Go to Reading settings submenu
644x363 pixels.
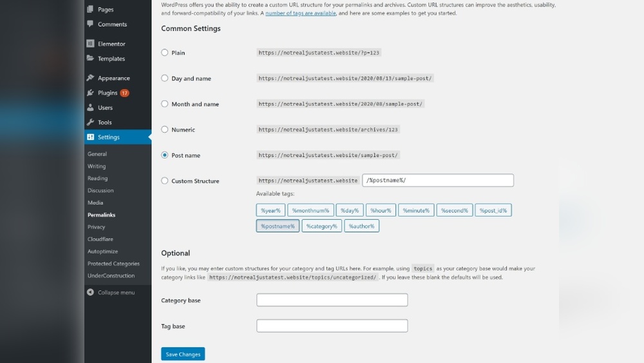[x=97, y=178]
